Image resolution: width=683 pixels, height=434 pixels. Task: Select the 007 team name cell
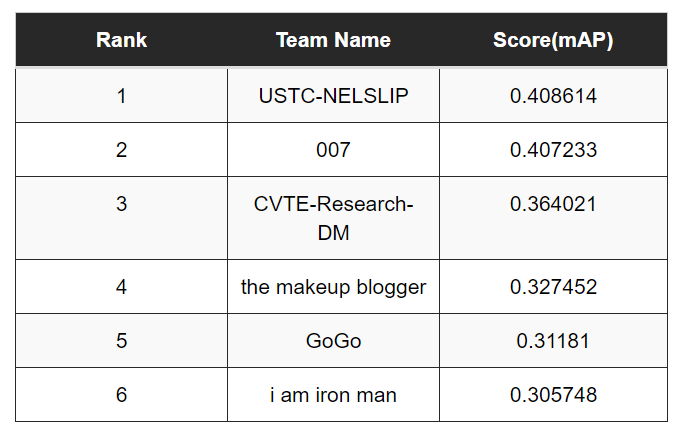point(333,150)
